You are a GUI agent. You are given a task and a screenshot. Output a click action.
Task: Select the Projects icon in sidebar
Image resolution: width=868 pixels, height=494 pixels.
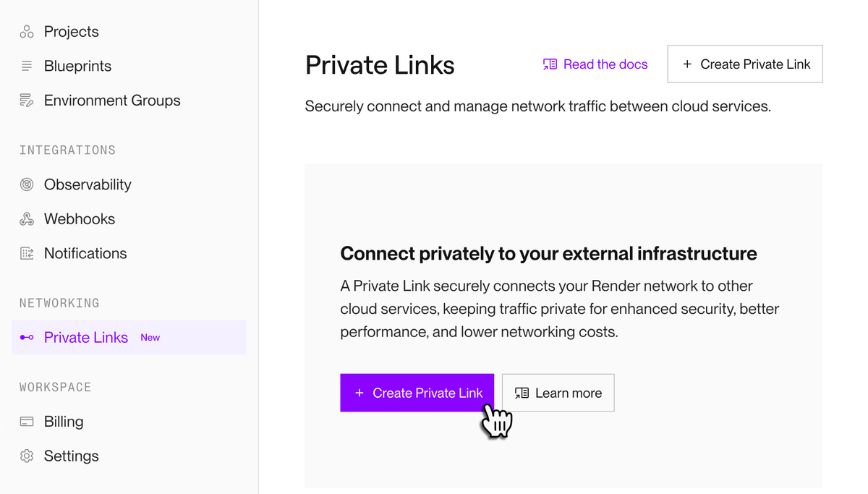26,31
